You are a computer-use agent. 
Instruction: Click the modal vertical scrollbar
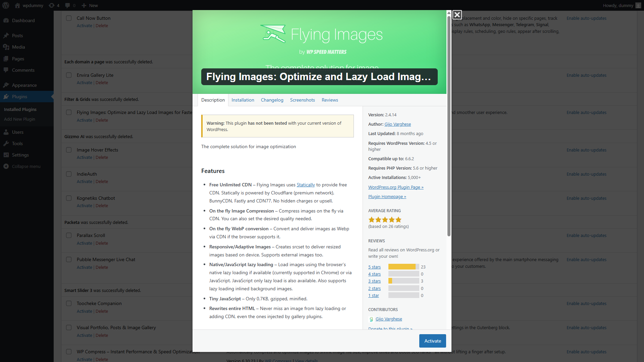(x=449, y=126)
